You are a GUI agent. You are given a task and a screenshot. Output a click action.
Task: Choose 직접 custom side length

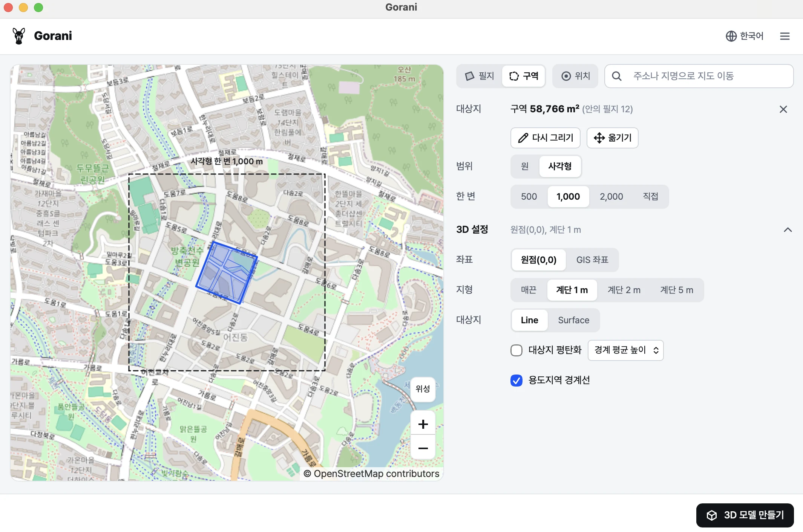(651, 197)
